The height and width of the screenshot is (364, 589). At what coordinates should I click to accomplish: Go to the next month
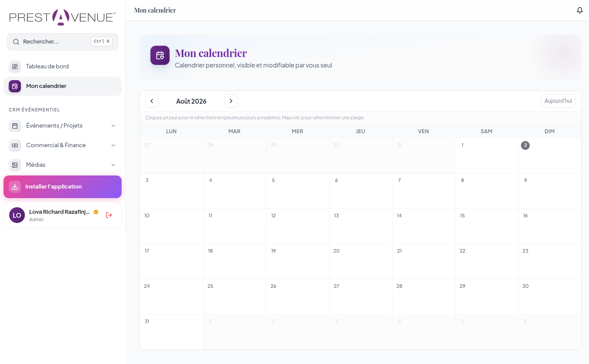[231, 101]
